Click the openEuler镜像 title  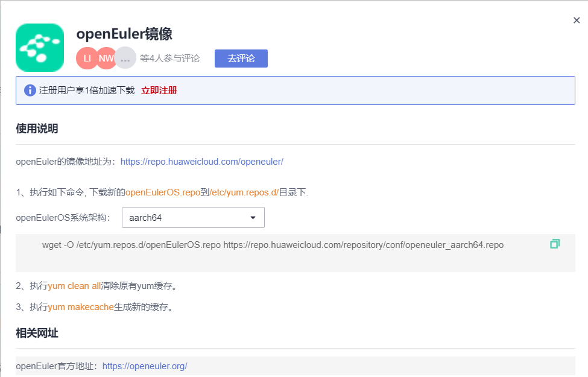124,34
